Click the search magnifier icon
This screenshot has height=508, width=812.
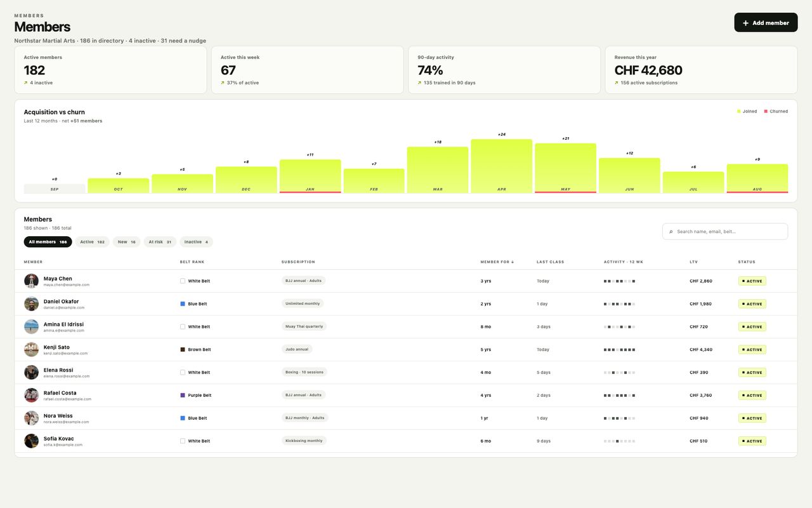(671, 232)
